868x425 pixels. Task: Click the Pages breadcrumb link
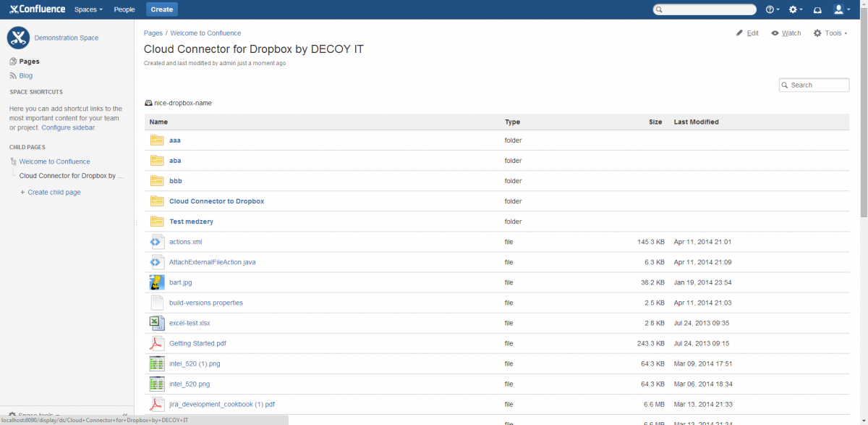coord(153,33)
